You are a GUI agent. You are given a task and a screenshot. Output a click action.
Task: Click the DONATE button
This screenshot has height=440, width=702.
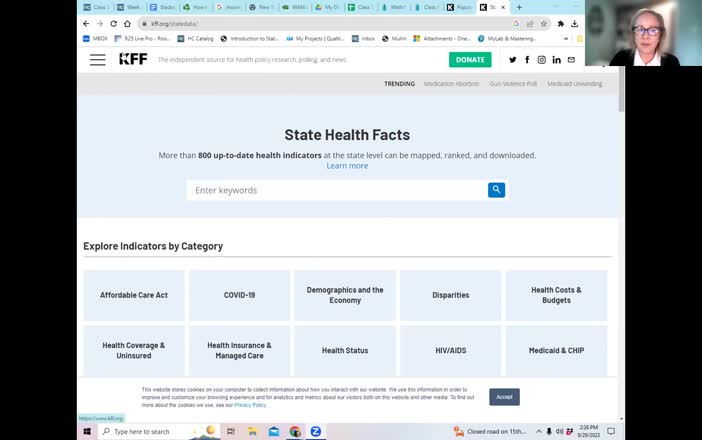(x=470, y=60)
